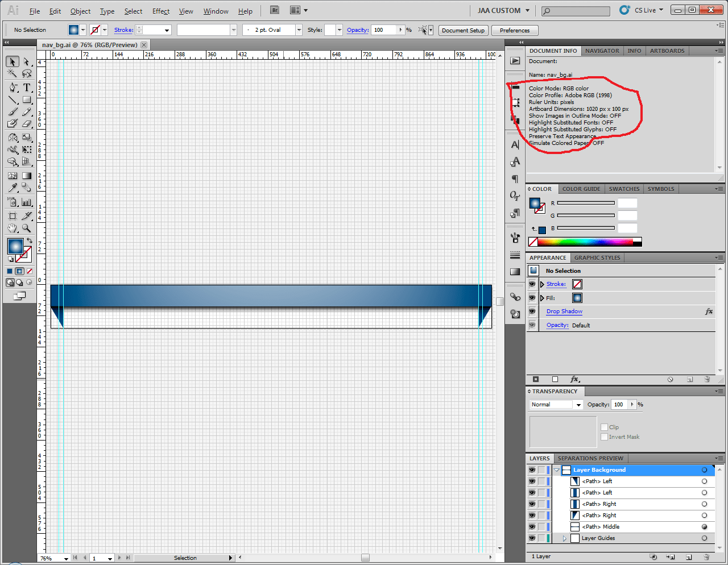Open the JAA CUSTOM workspace switcher
This screenshot has height=565, width=728.
[x=503, y=10]
